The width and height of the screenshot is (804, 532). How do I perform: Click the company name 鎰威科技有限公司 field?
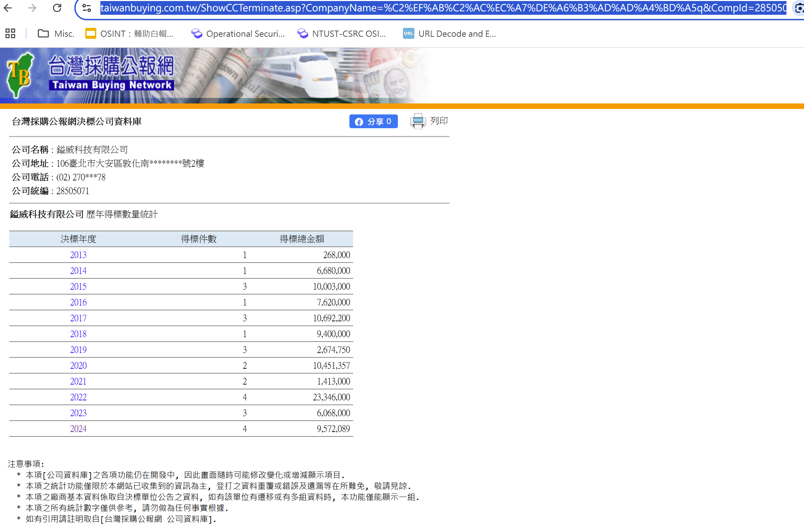pos(92,150)
